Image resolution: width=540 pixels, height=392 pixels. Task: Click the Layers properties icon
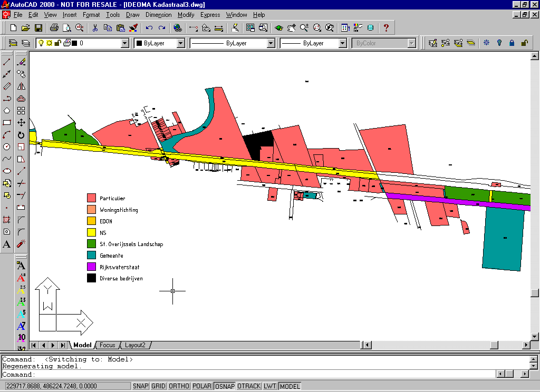(x=13, y=43)
